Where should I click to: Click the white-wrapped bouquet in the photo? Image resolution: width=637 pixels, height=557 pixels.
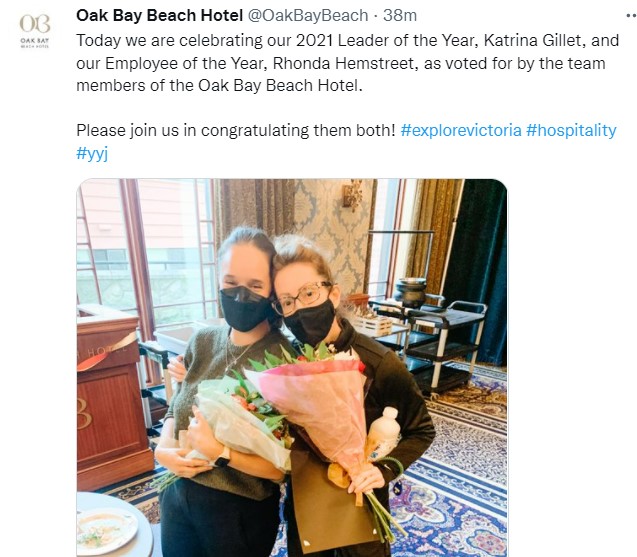(240, 423)
